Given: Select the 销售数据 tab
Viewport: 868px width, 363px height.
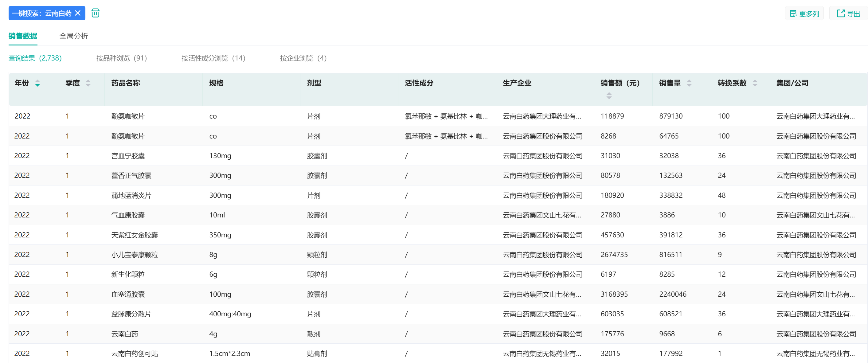Looking at the screenshot, I should [x=23, y=36].
